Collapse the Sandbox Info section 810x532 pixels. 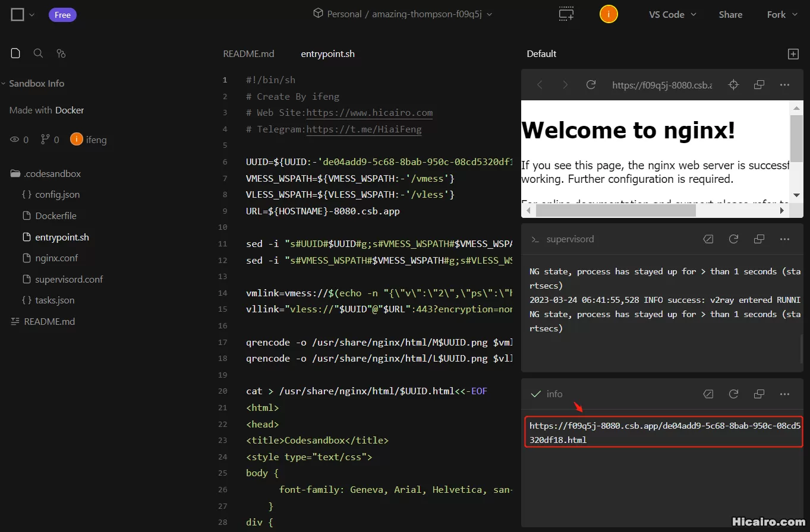(5, 83)
